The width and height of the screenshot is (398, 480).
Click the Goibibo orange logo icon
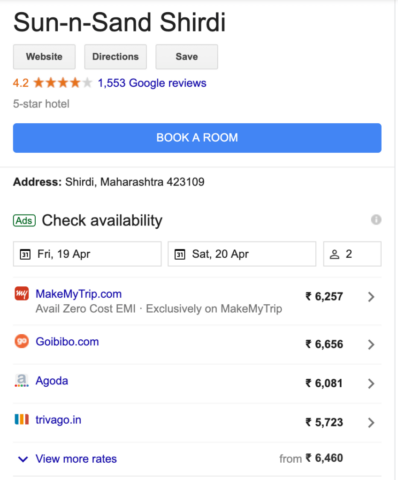pyautogui.click(x=22, y=341)
